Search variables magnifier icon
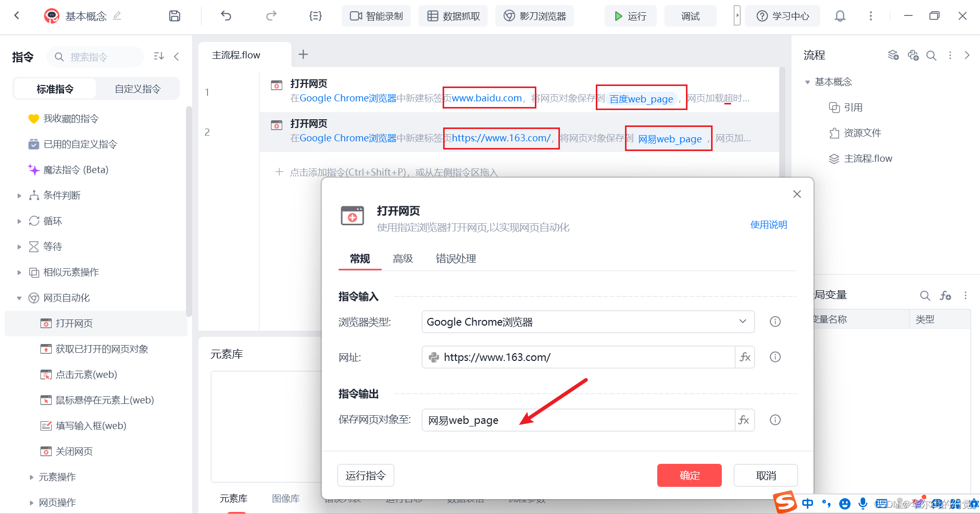Screen dimensions: 980x514 (x=925, y=295)
